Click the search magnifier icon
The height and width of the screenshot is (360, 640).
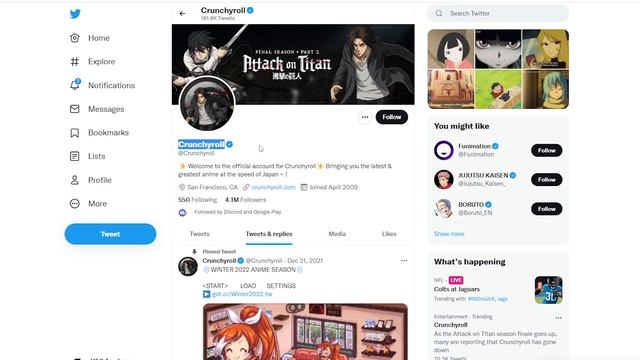439,13
